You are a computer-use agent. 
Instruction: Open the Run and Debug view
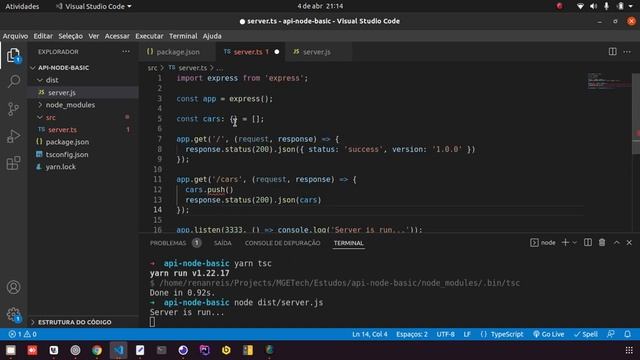13,136
